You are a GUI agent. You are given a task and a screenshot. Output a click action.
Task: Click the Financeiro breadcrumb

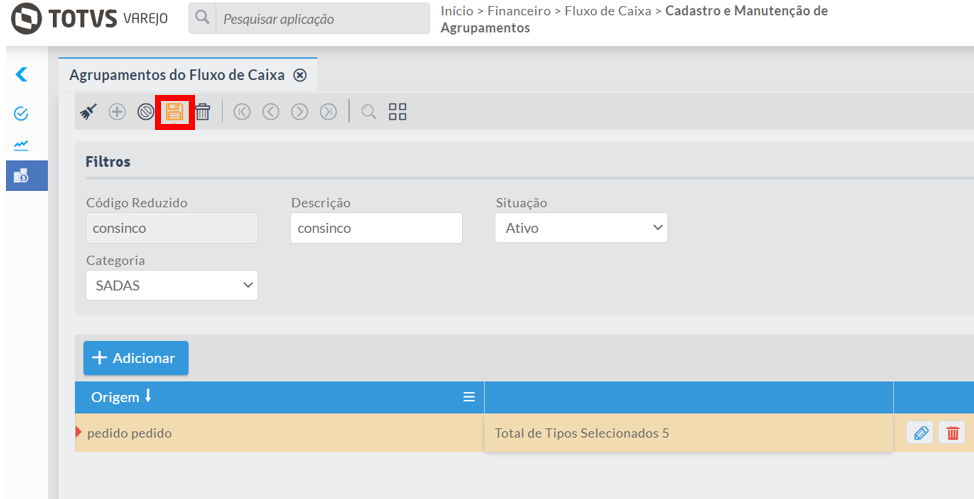(x=519, y=11)
